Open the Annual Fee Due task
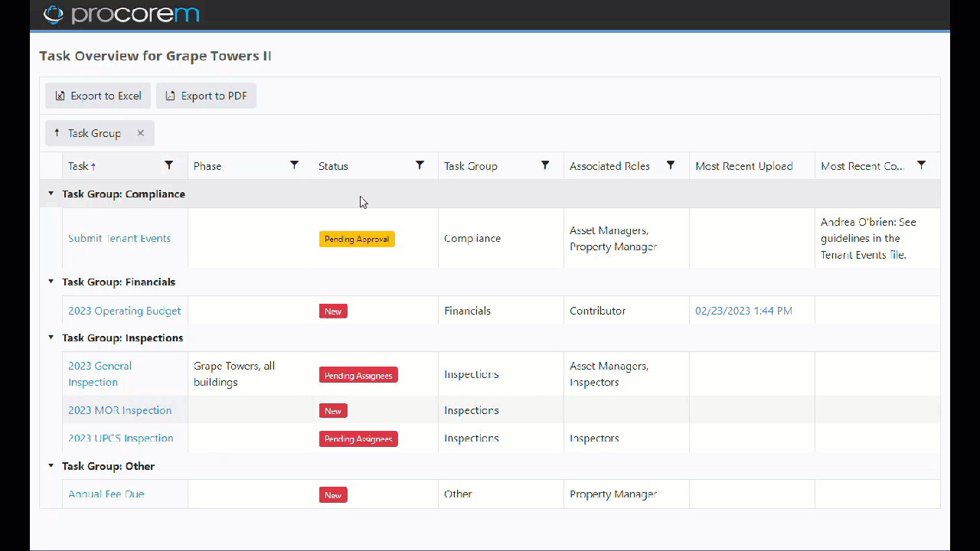Image resolution: width=980 pixels, height=551 pixels. point(106,494)
